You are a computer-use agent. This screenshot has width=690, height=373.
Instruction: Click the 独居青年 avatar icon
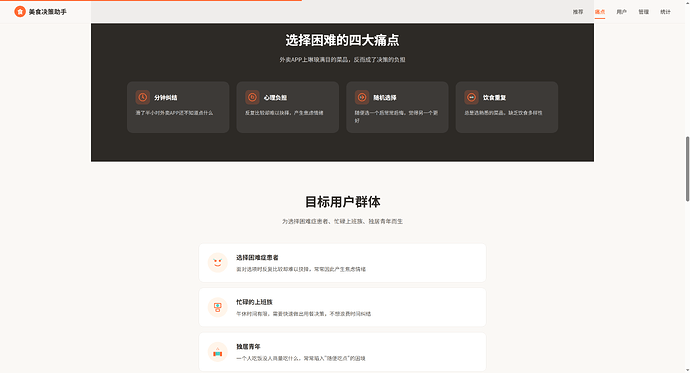[218, 352]
